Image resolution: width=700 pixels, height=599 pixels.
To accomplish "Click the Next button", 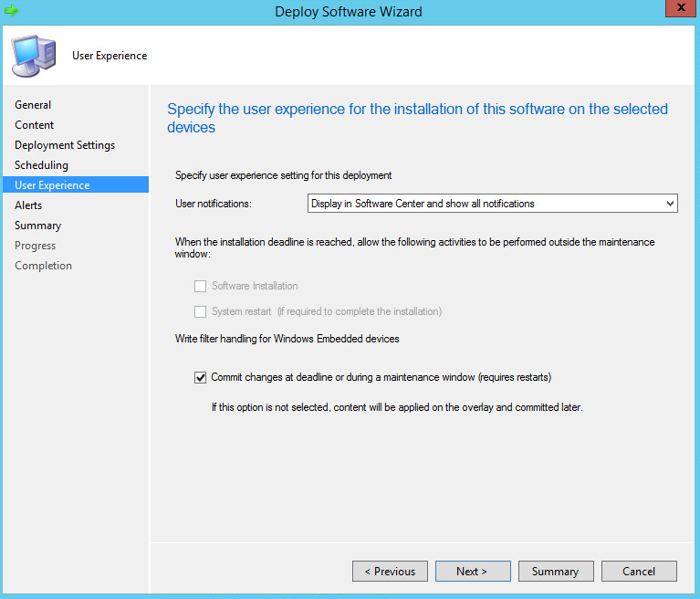I will coord(473,572).
